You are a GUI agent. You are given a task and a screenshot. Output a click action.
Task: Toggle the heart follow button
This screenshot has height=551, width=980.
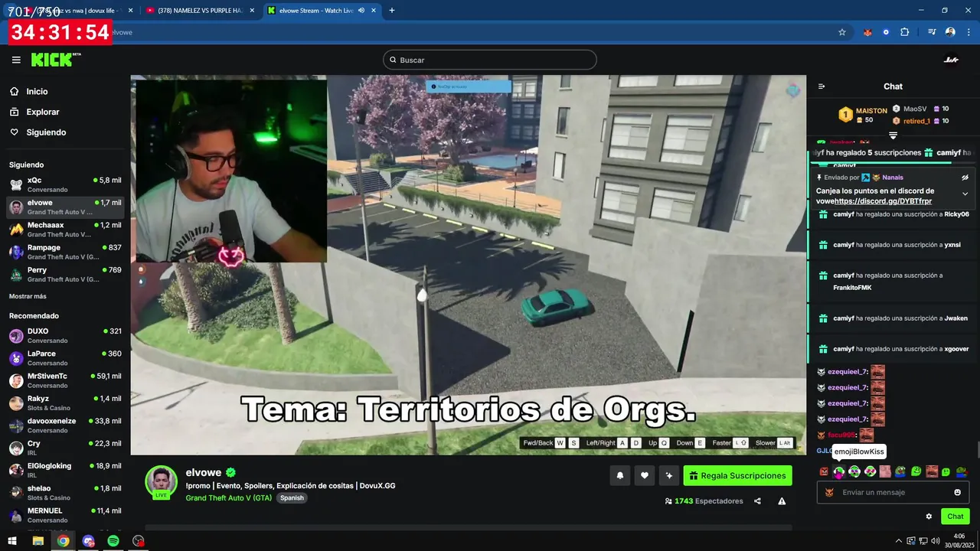(645, 475)
